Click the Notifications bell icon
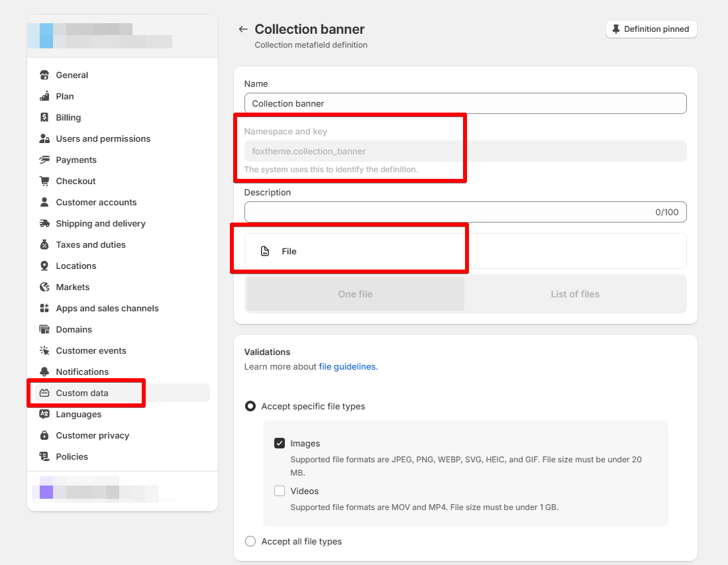Viewport: 728px width, 565px height. [44, 372]
